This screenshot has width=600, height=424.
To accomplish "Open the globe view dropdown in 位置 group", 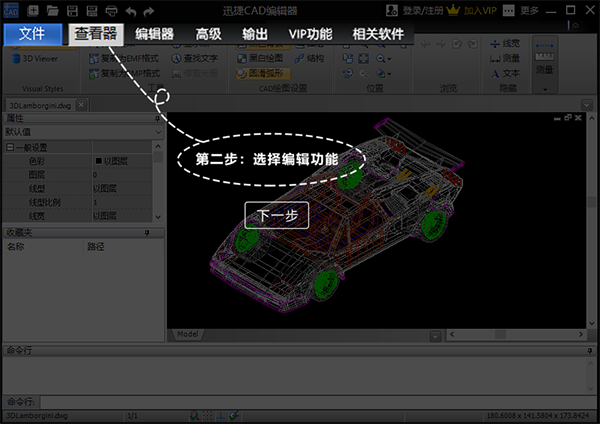I will [x=389, y=74].
